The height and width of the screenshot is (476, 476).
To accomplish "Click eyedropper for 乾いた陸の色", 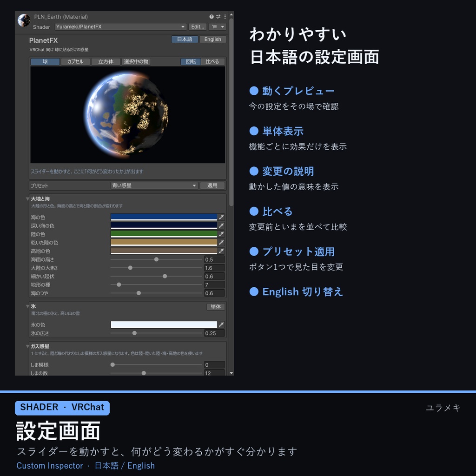I will [222, 242].
